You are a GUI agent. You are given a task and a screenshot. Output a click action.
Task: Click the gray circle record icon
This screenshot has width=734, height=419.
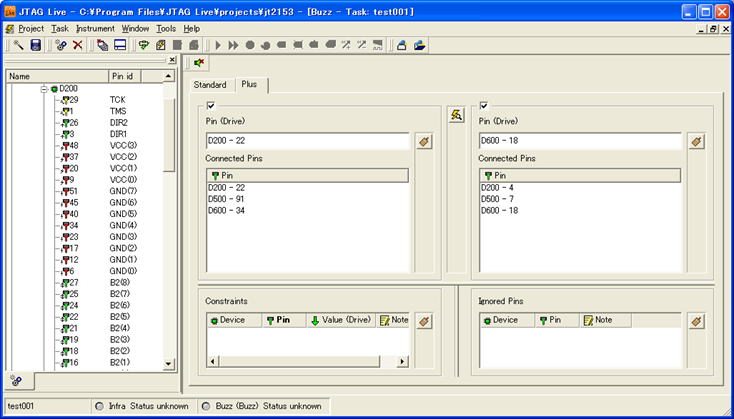[x=250, y=45]
